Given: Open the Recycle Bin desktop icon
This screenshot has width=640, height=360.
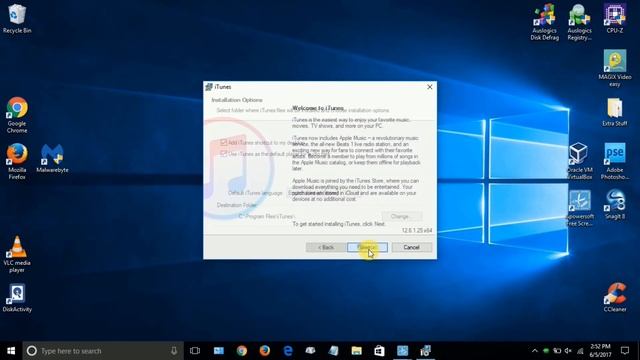Looking at the screenshot, I should [x=17, y=18].
